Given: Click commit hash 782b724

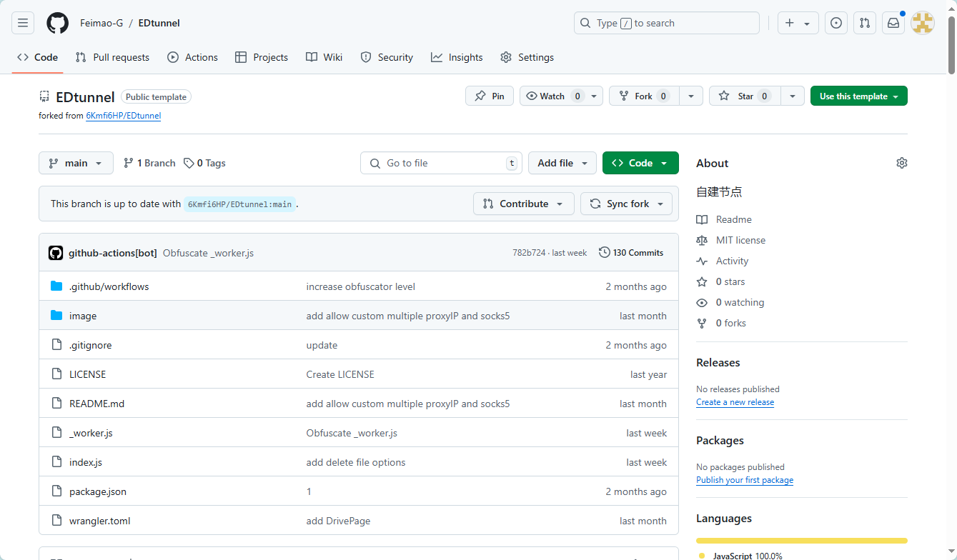Looking at the screenshot, I should tap(529, 253).
